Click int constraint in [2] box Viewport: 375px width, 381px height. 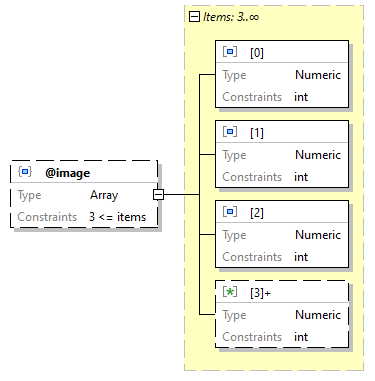301,257
